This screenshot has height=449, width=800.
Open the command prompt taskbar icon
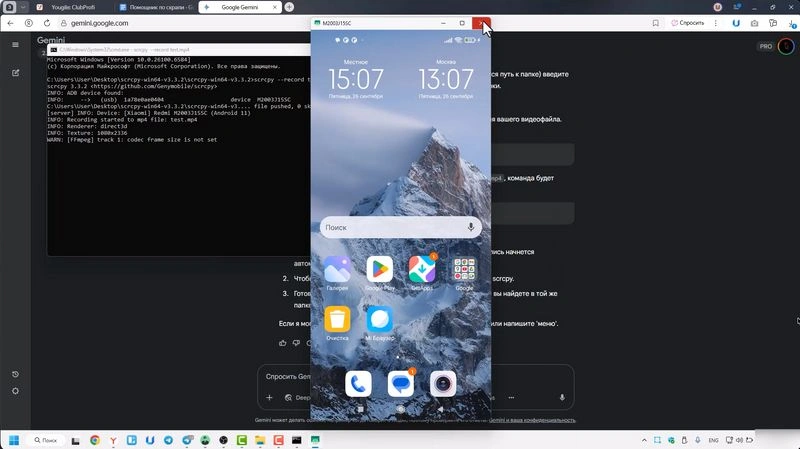(x=296, y=440)
